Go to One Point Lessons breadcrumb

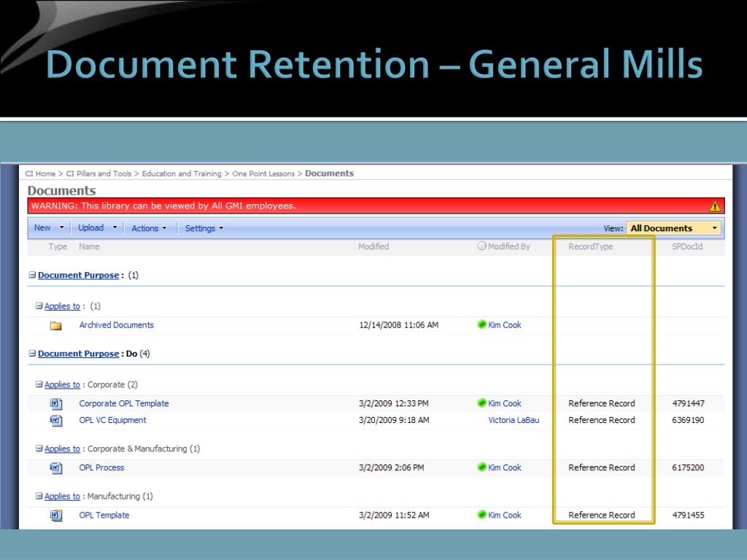[x=263, y=174]
